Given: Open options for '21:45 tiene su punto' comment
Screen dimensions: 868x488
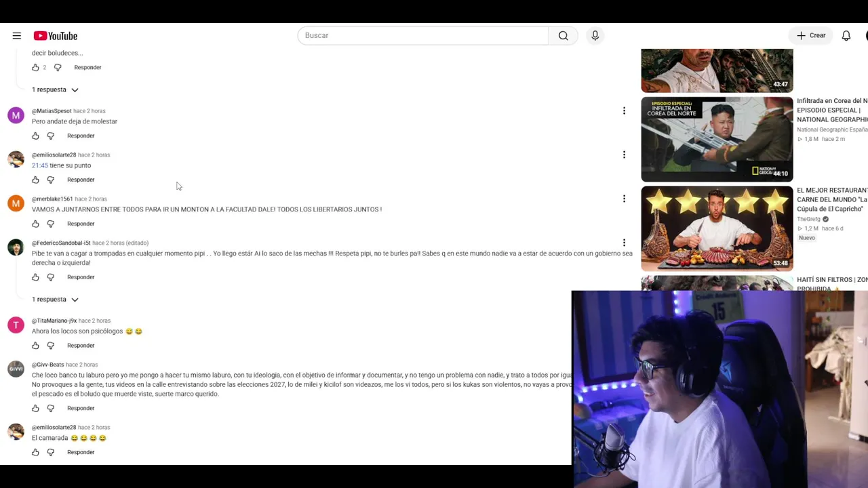Looking at the screenshot, I should pos(624,155).
